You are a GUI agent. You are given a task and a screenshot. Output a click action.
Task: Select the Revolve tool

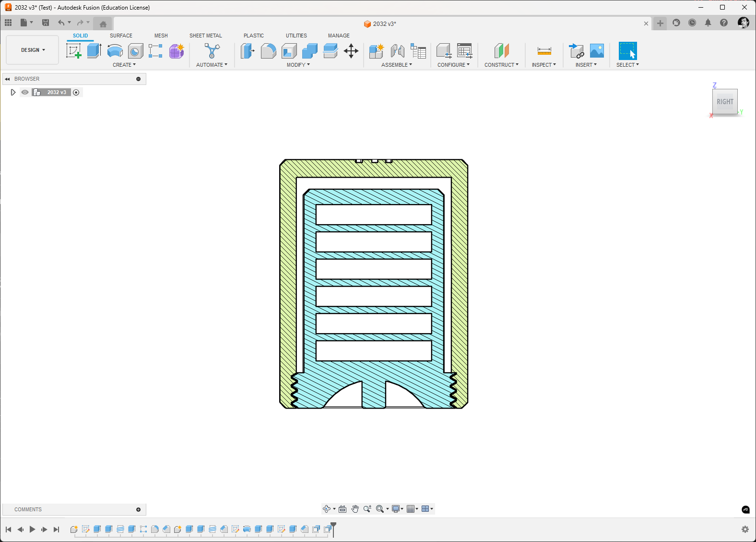pos(115,51)
